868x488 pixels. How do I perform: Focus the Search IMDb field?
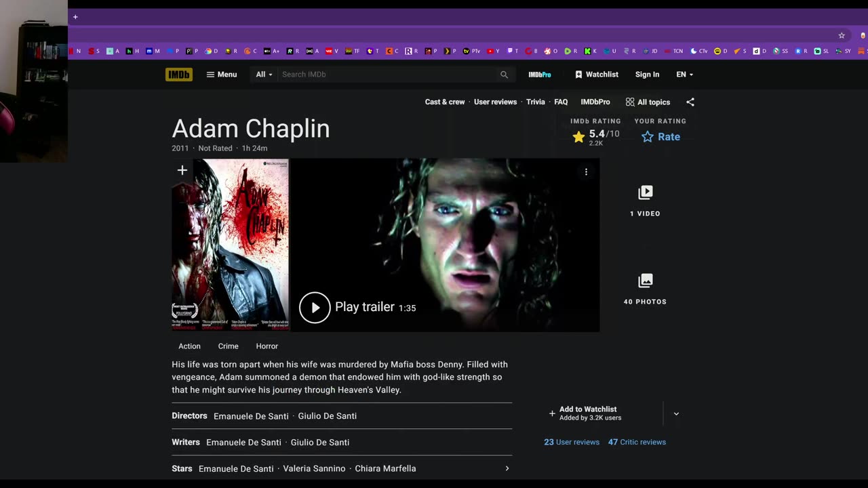click(389, 75)
